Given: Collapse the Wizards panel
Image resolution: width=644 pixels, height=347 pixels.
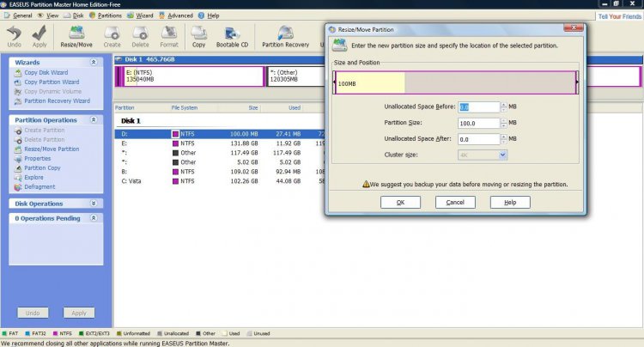Looking at the screenshot, I should [x=94, y=62].
